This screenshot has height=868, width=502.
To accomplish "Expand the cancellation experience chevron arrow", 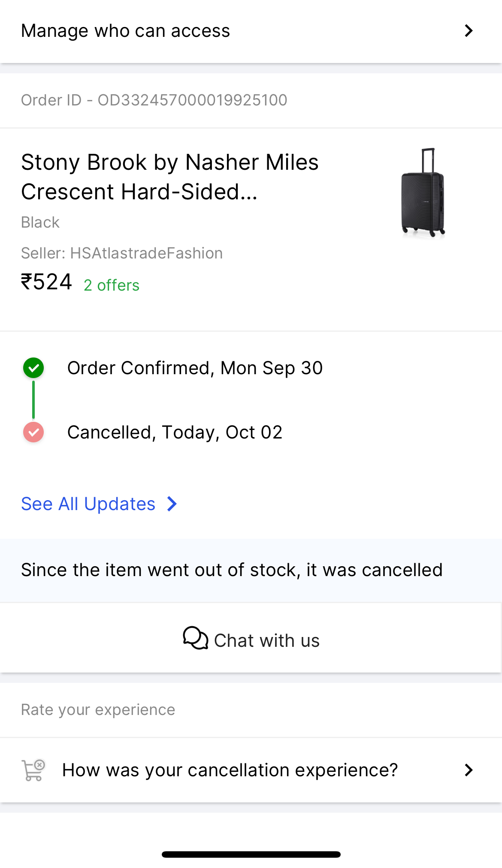I will pyautogui.click(x=469, y=770).
